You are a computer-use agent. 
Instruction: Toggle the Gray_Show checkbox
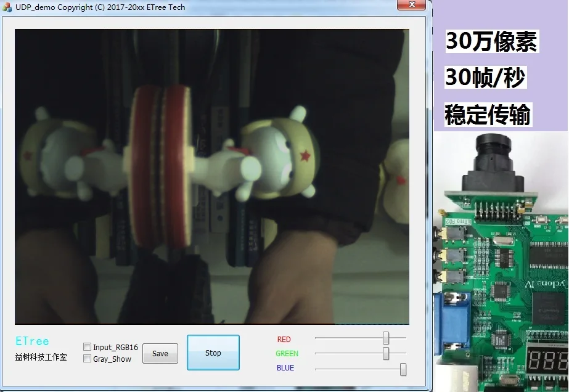coord(87,359)
